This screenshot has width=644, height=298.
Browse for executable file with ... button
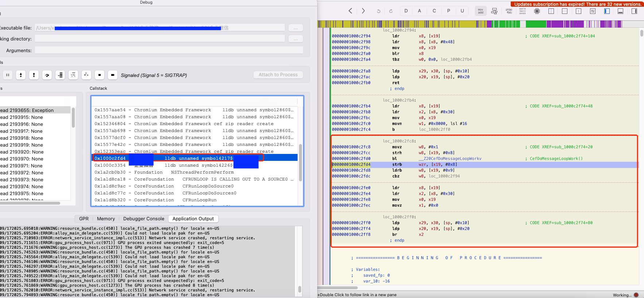tap(296, 28)
